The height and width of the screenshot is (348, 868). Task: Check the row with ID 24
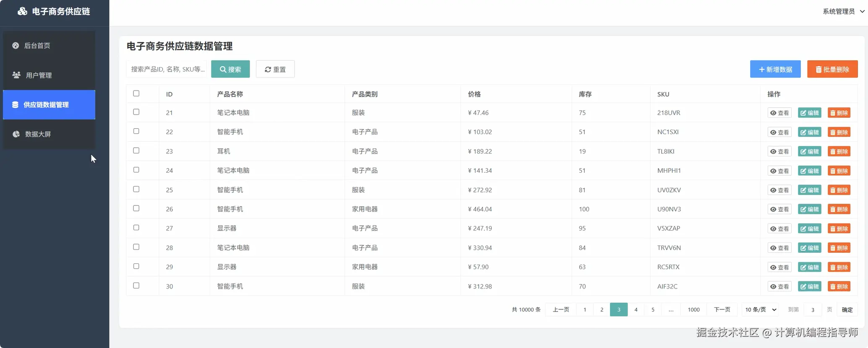(136, 170)
